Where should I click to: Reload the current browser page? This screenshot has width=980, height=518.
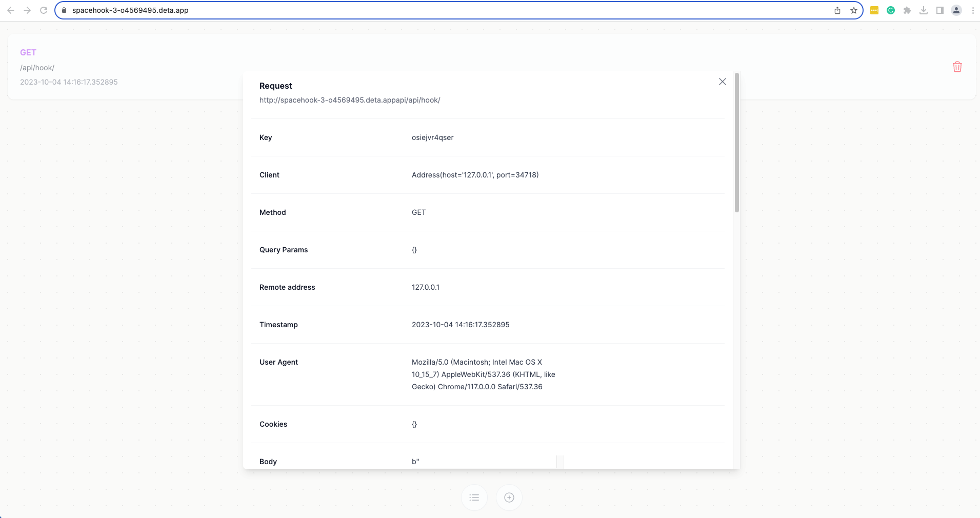(x=44, y=10)
